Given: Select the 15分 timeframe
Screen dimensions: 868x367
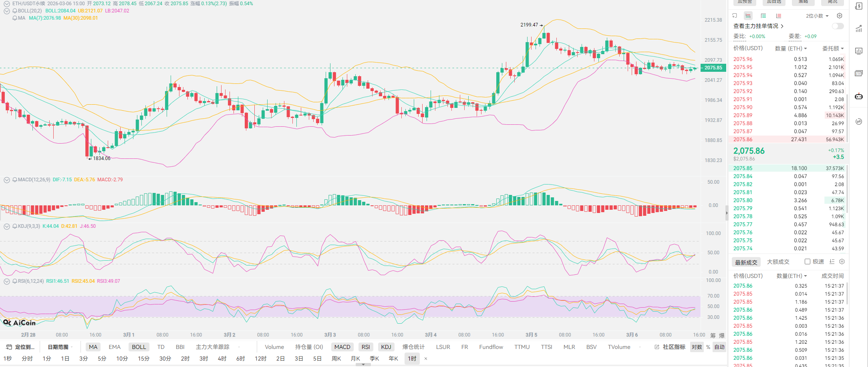Looking at the screenshot, I should tap(143, 359).
